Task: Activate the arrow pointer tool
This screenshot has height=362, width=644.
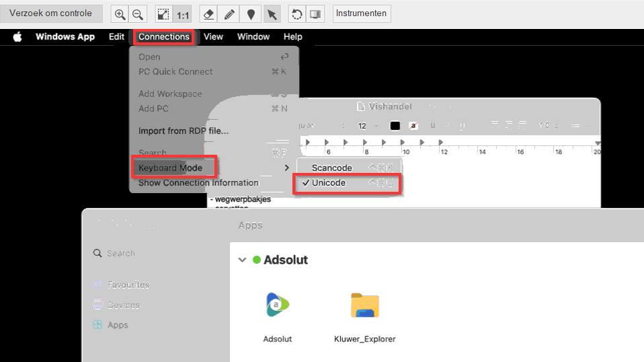Action: coord(272,14)
